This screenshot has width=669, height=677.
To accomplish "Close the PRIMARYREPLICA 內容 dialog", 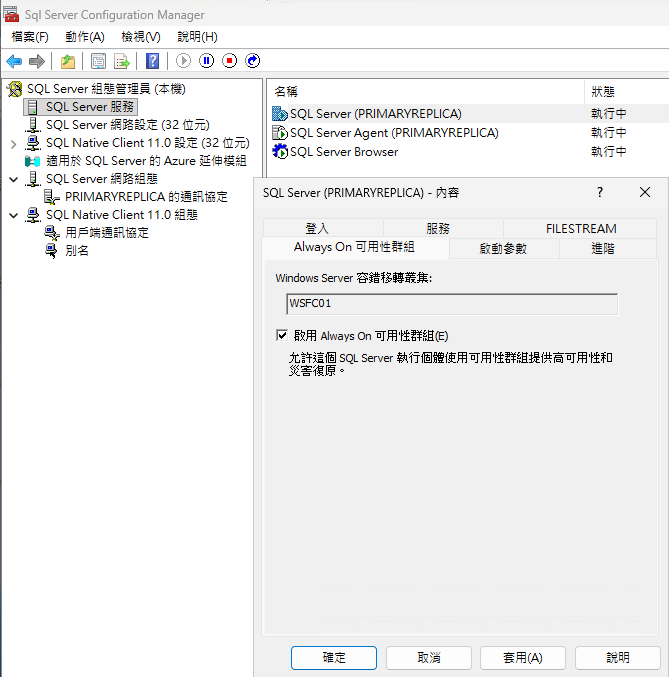I will [645, 192].
